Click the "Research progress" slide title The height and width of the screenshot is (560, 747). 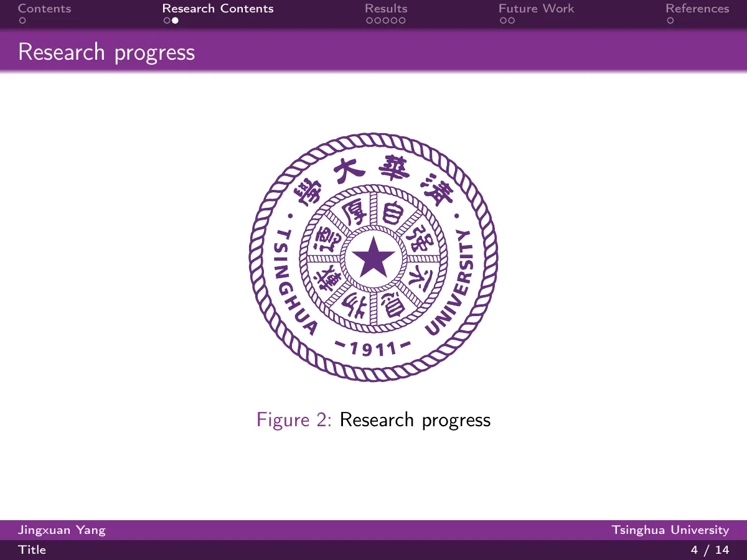pos(106,52)
